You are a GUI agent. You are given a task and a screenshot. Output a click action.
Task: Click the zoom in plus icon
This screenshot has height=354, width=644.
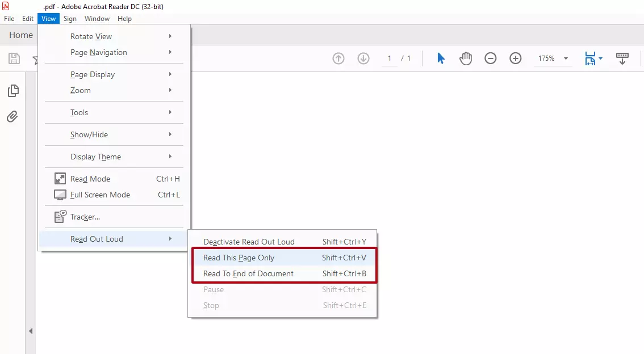(516, 58)
